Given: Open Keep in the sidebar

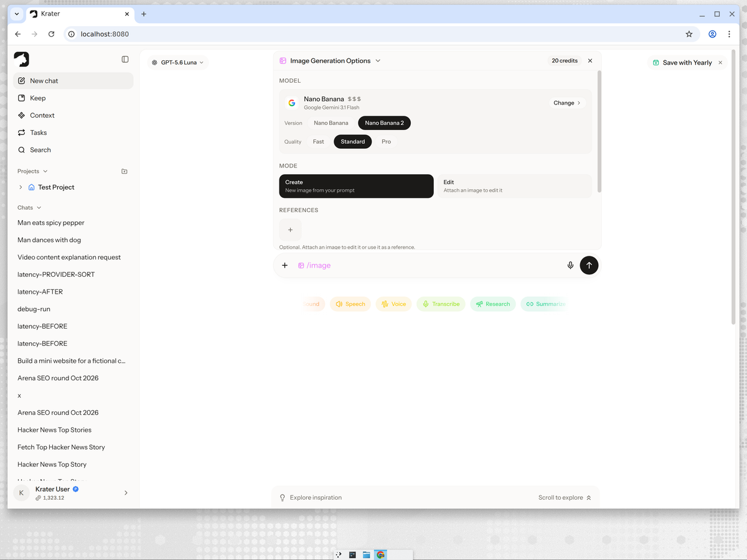Looking at the screenshot, I should coord(73,98).
